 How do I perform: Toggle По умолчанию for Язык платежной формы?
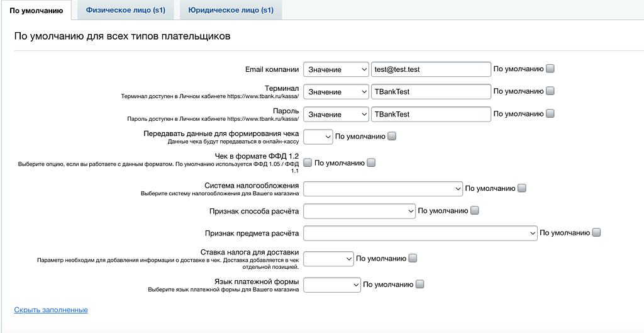point(420,285)
